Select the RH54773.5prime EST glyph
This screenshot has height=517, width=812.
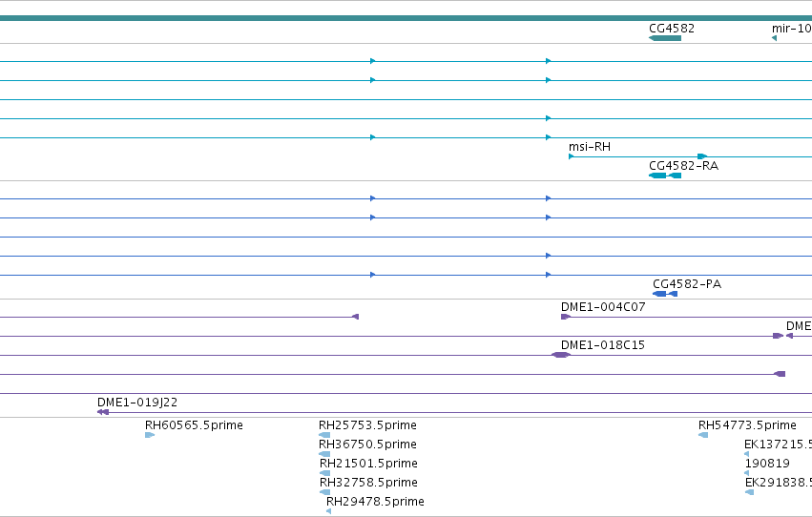tap(703, 435)
